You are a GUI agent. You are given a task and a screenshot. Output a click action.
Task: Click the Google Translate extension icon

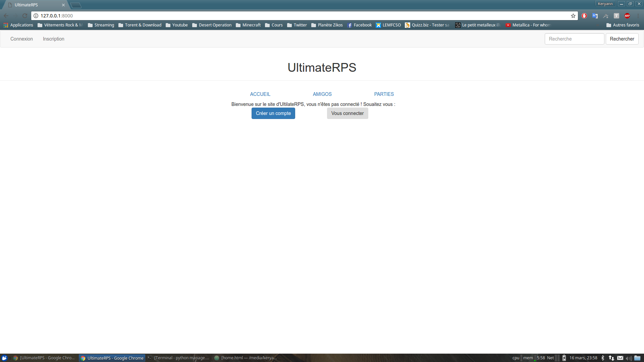(x=595, y=16)
